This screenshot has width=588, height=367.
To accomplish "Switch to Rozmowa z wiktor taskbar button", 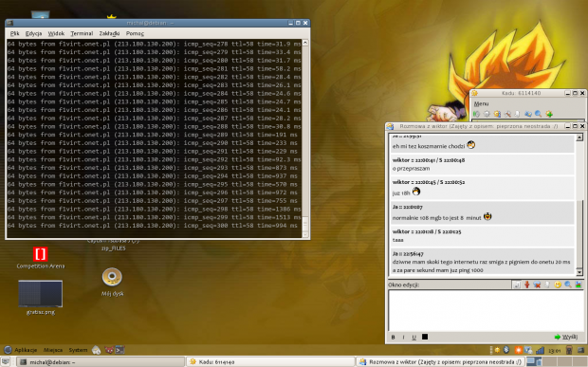I will pyautogui.click(x=440, y=362).
